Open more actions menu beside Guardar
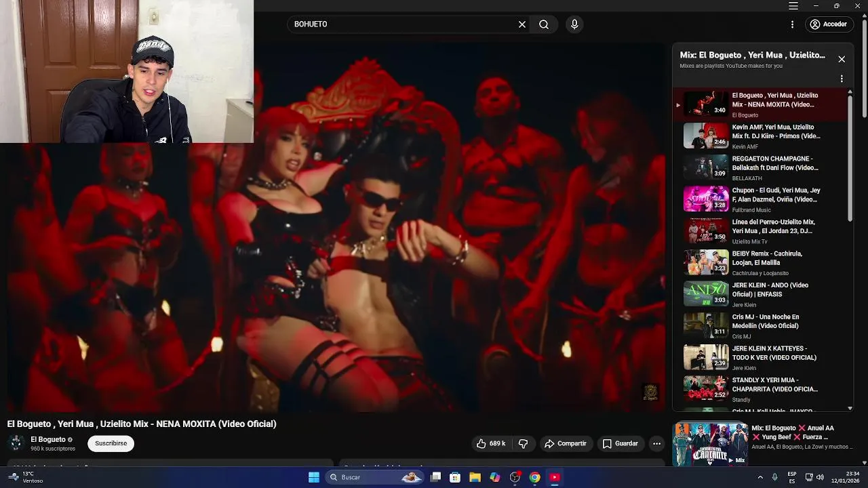The width and height of the screenshot is (868, 488). (x=656, y=443)
